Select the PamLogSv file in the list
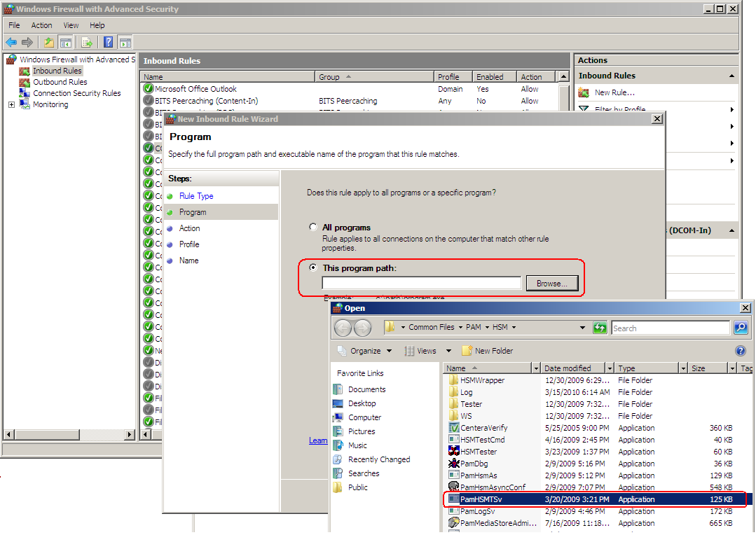The image size is (756, 535). [x=478, y=511]
